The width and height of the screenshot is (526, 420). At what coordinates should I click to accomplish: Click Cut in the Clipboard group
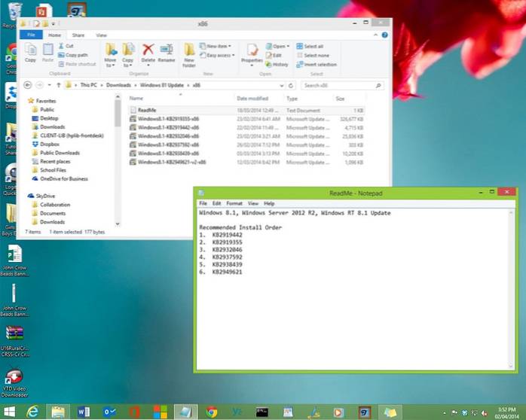click(x=66, y=46)
